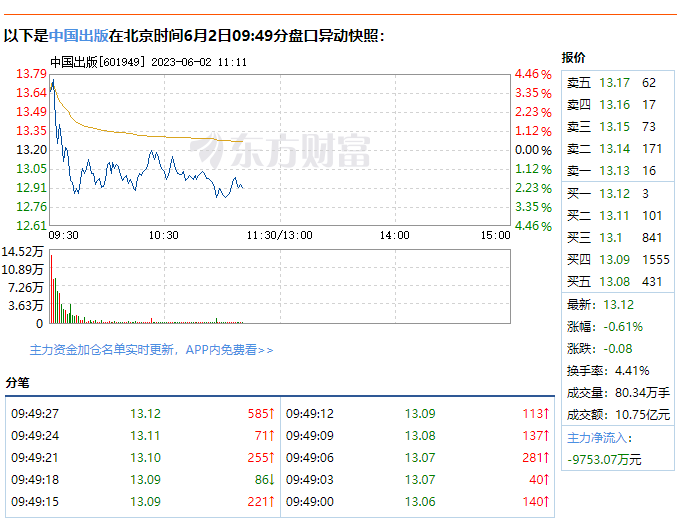The image size is (694, 520).
Task: Click the 281 volume with up arrow
Action: [536, 458]
